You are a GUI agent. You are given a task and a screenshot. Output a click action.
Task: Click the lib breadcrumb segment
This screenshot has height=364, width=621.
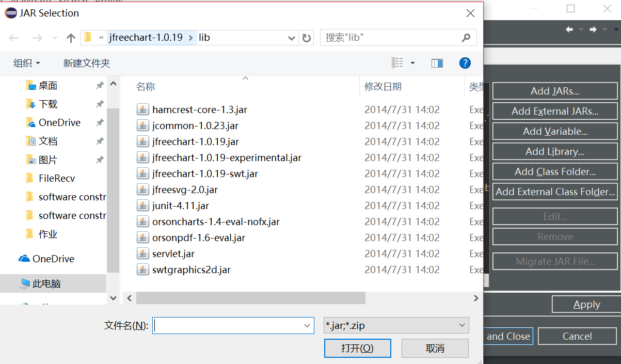pos(204,38)
